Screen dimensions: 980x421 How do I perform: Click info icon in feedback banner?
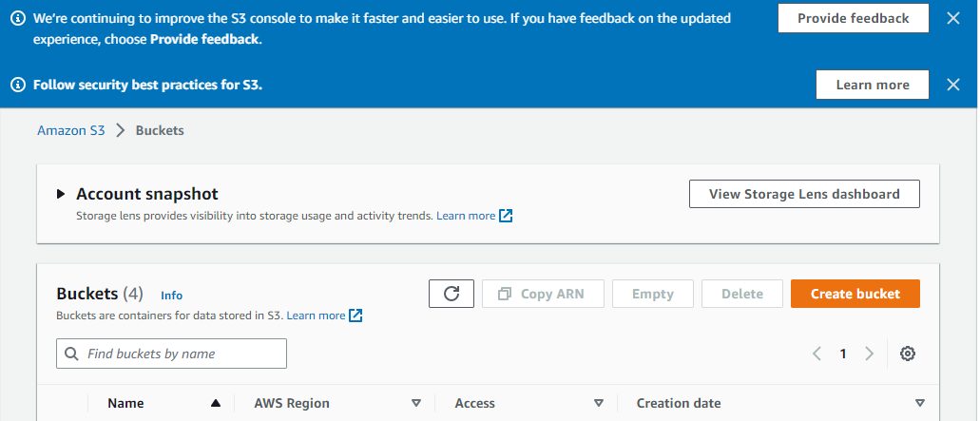tap(19, 18)
